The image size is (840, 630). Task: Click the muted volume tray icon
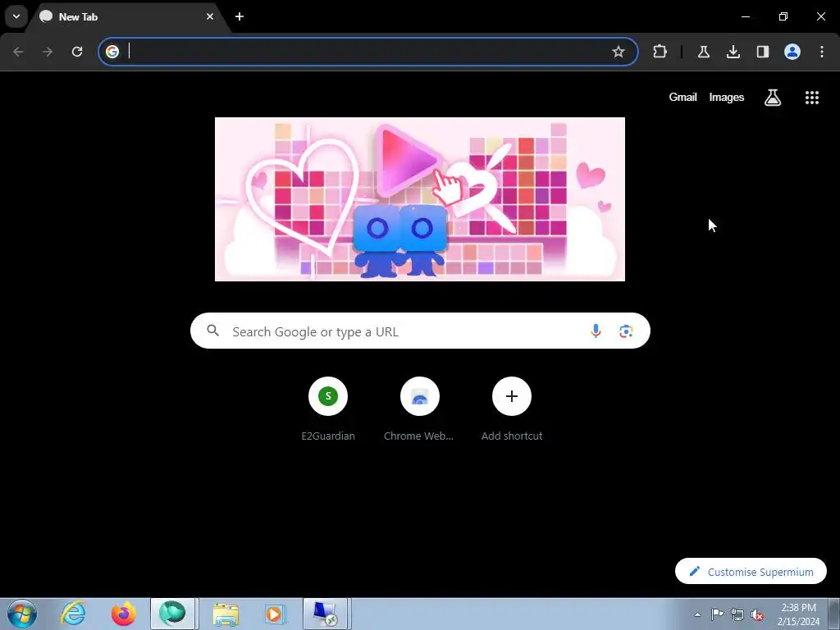757,614
